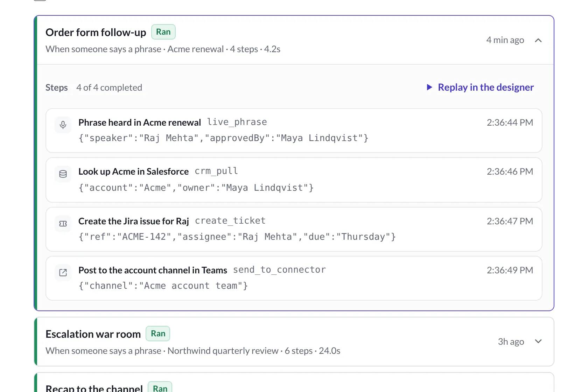This screenshot has height=392, width=588.
Task: Click the external-link icon on Teams post step
Action: pos(63,273)
